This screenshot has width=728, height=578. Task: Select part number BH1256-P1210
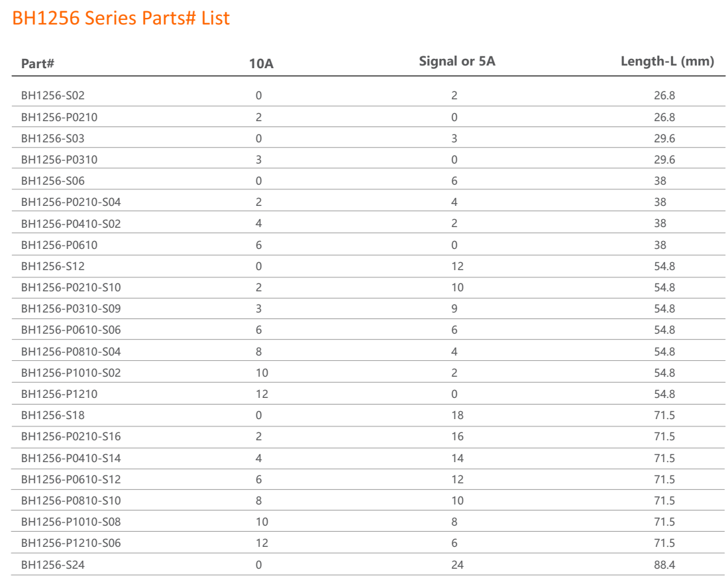(60, 394)
